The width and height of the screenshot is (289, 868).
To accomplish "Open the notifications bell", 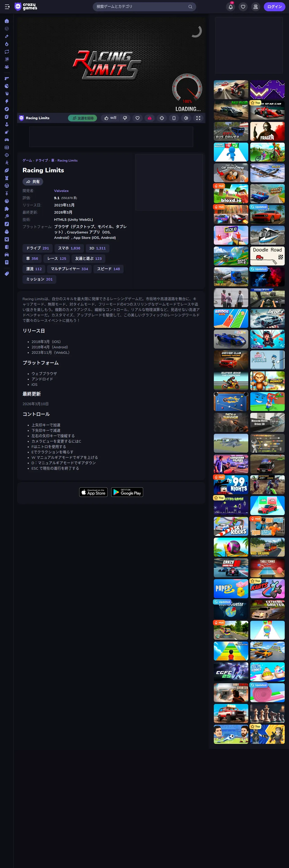I will coord(230,7).
